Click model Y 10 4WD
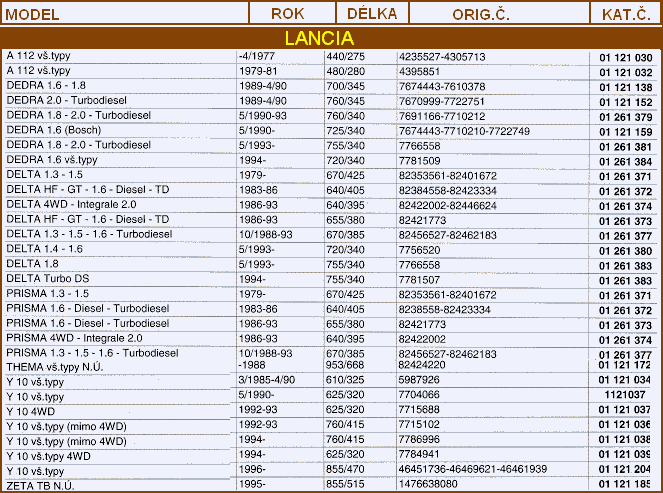Screen dimensions: 663x493 click(x=30, y=411)
